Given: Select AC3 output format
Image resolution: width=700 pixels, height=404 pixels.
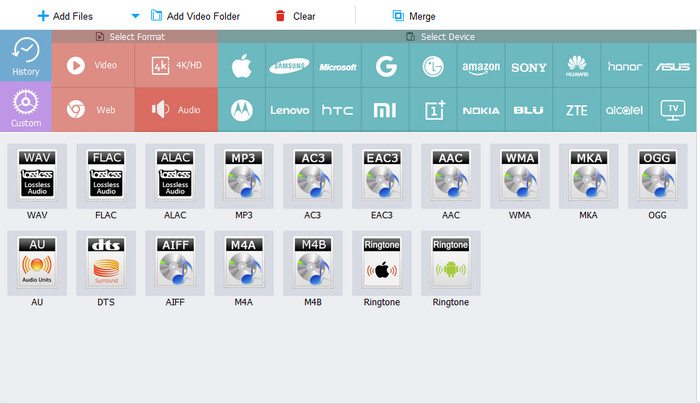Looking at the screenshot, I should (x=312, y=176).
